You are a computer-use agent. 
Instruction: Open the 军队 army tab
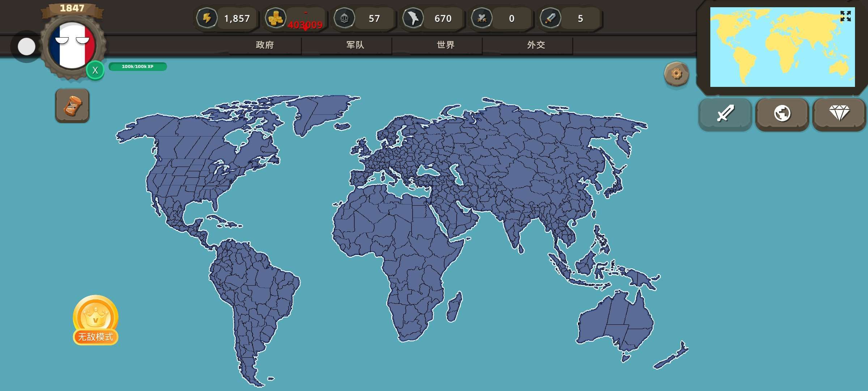pos(355,45)
